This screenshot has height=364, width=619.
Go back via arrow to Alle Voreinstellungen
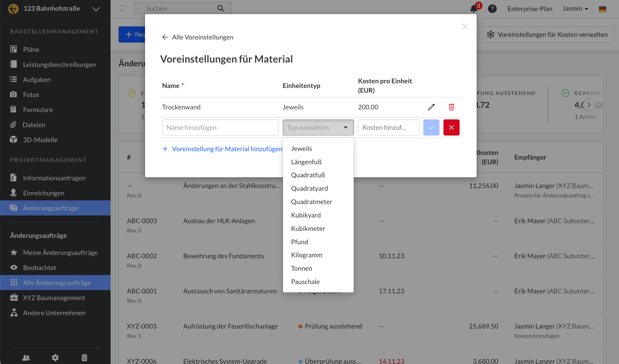165,37
